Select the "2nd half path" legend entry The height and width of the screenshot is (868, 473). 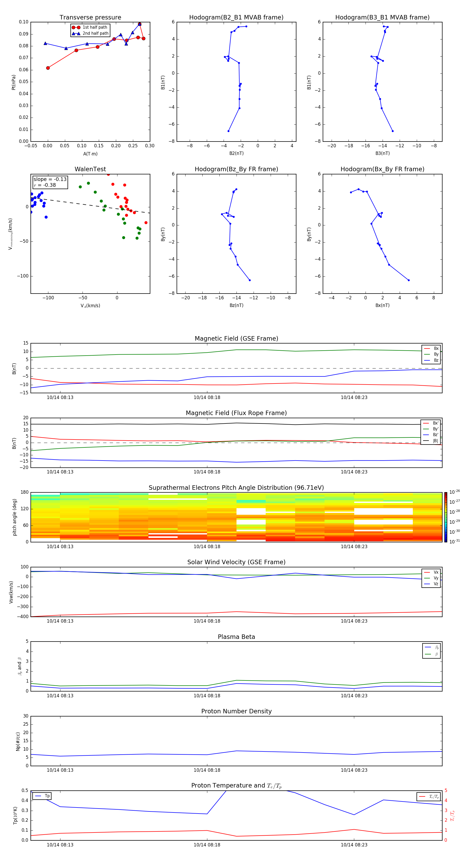(90, 33)
